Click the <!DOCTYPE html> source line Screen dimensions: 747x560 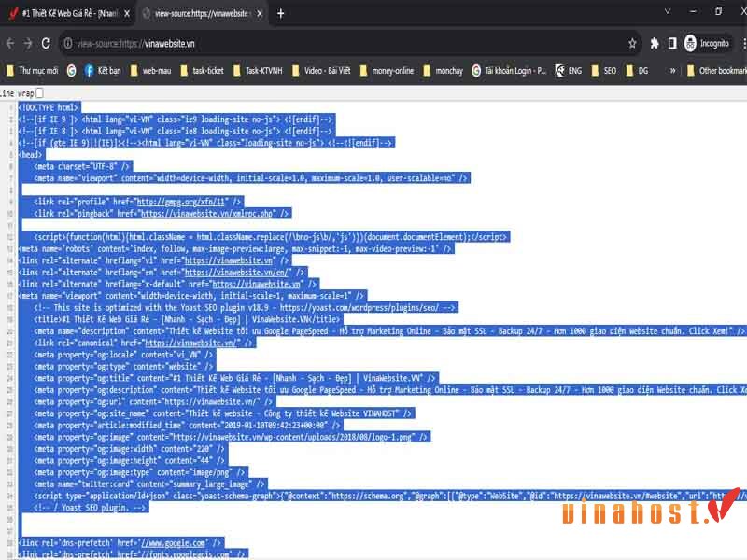(x=48, y=107)
